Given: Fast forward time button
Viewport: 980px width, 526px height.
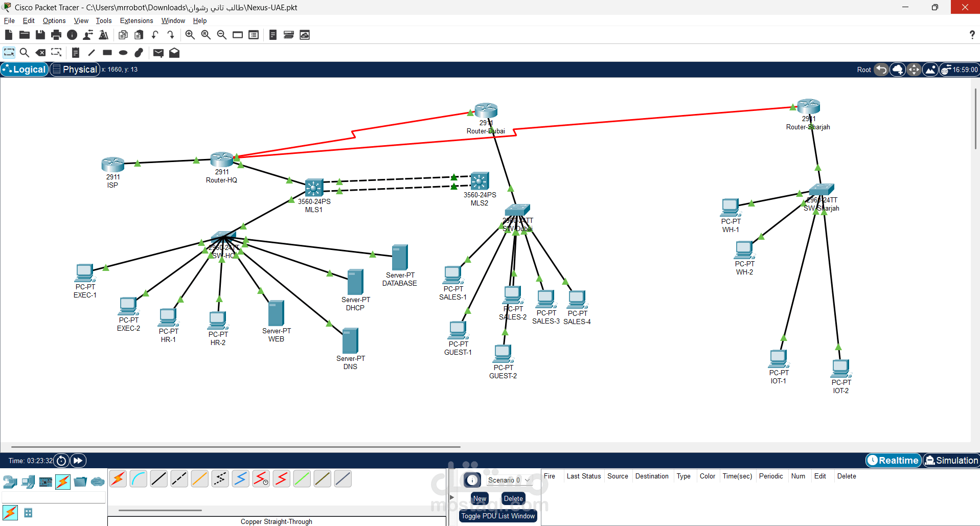Looking at the screenshot, I should (x=78, y=461).
